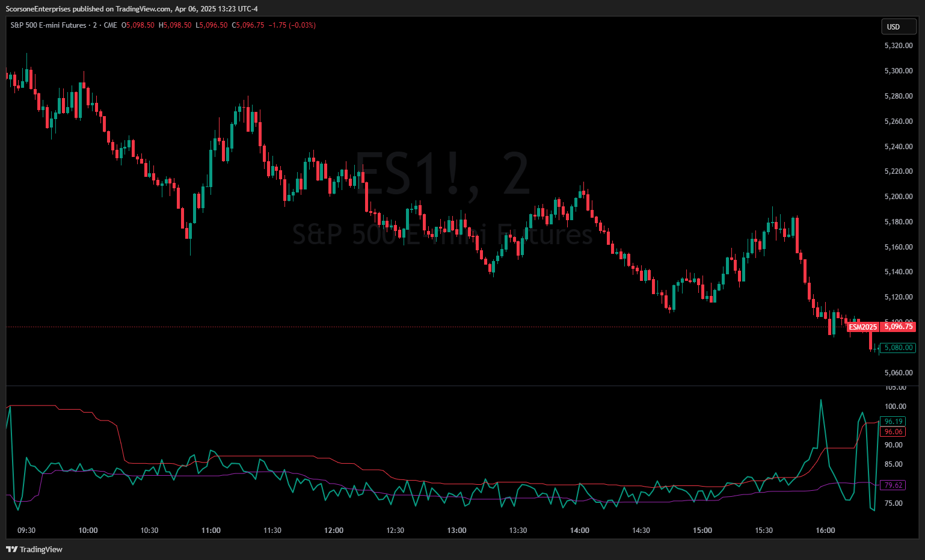Click the 5,260.00 price axis label
The width and height of the screenshot is (925, 560).
tap(899, 122)
